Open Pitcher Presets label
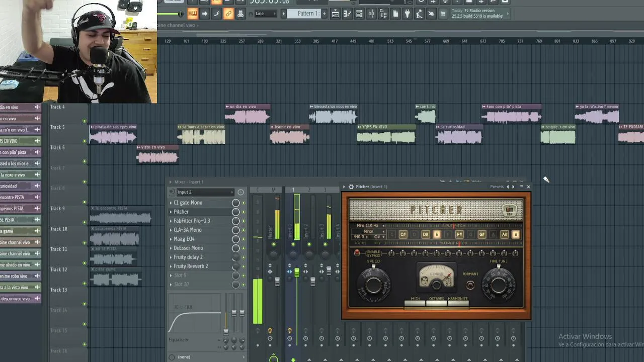 coord(497,187)
